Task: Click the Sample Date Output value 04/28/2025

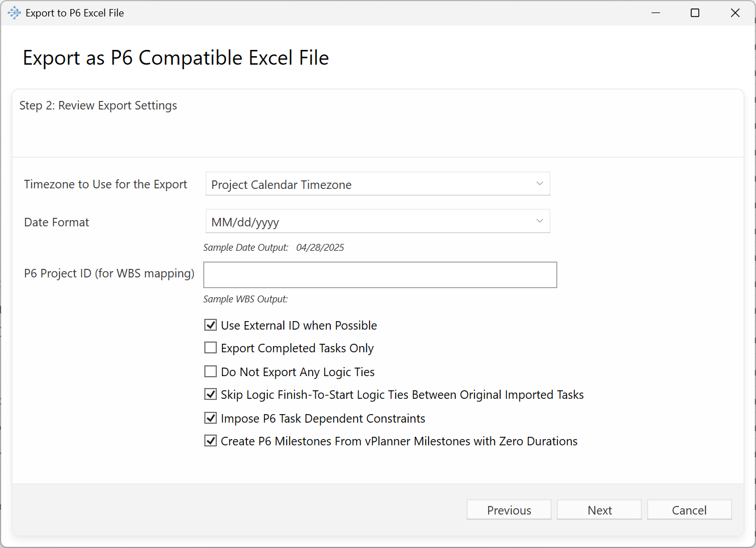Action: (320, 247)
